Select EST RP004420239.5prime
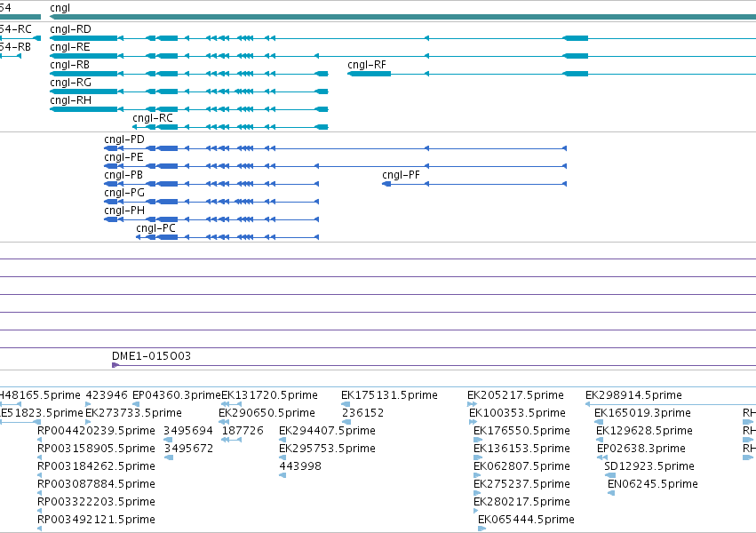Screen dimensions: 756x533 tap(97, 431)
